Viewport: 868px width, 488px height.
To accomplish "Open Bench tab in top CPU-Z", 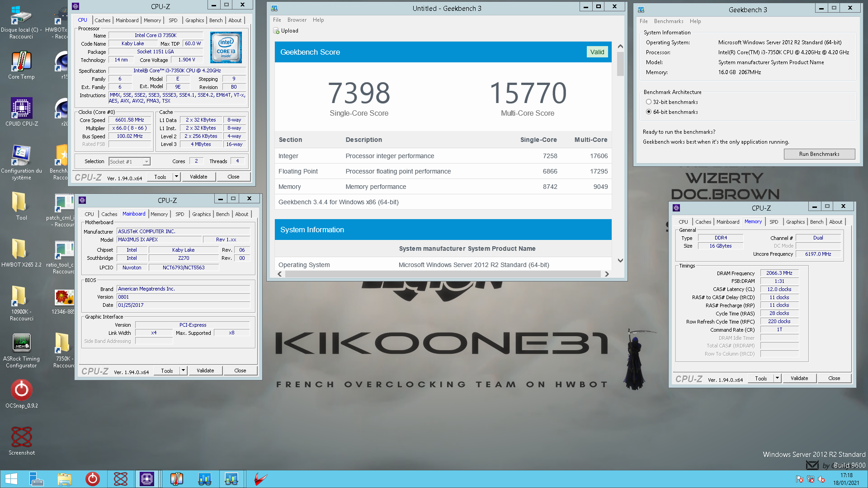I will click(x=216, y=20).
